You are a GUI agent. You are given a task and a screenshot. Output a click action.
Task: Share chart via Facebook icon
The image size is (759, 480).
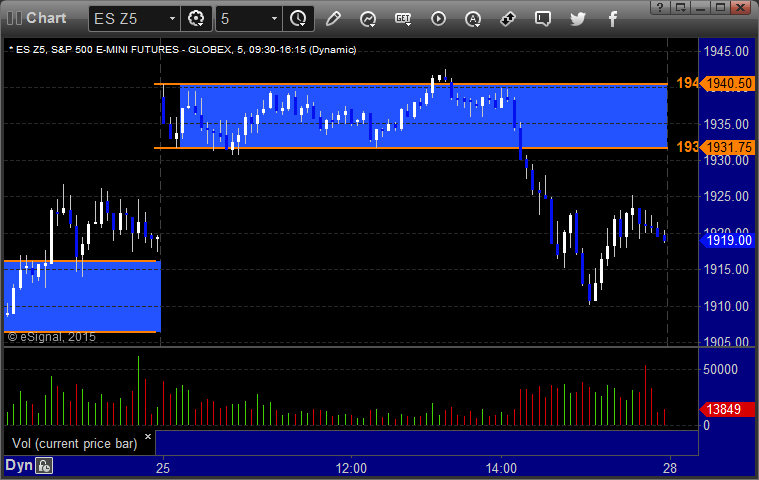click(613, 19)
